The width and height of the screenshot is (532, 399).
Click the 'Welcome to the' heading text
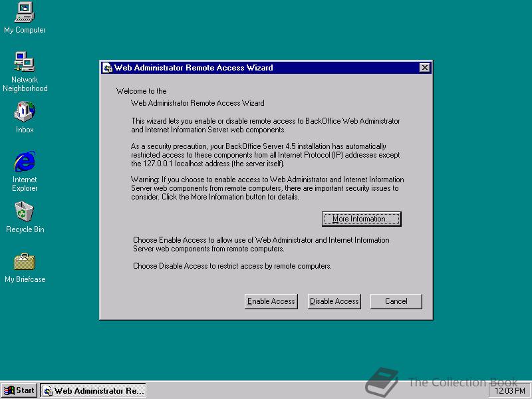(x=141, y=91)
